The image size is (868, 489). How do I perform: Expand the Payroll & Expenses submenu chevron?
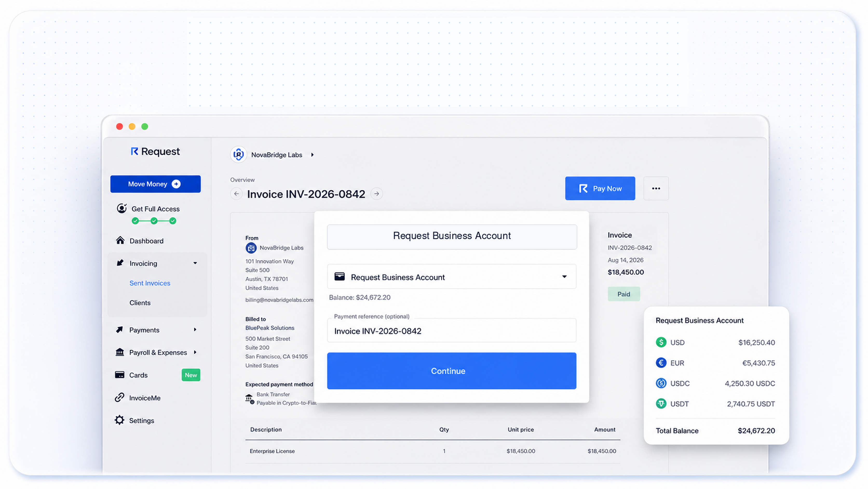click(x=195, y=352)
